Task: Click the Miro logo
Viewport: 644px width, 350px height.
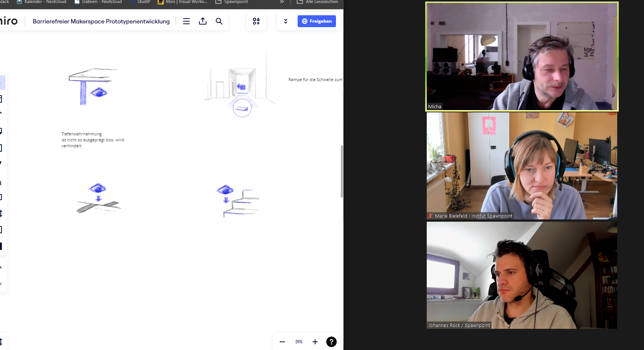Action: (x=9, y=21)
